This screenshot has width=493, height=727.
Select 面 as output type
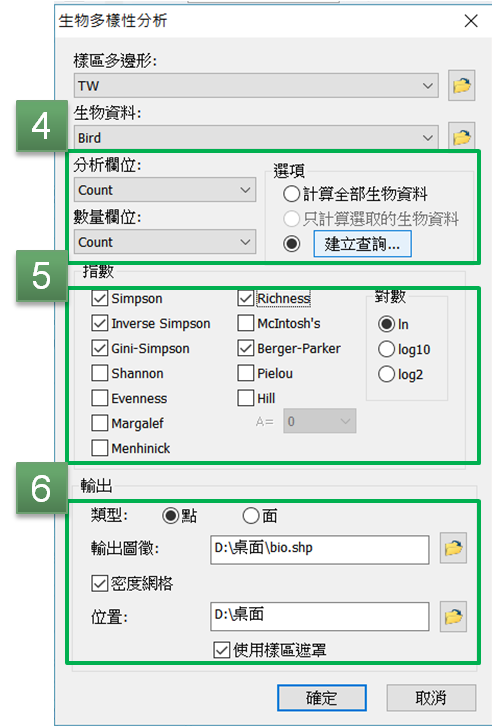[x=251, y=516]
